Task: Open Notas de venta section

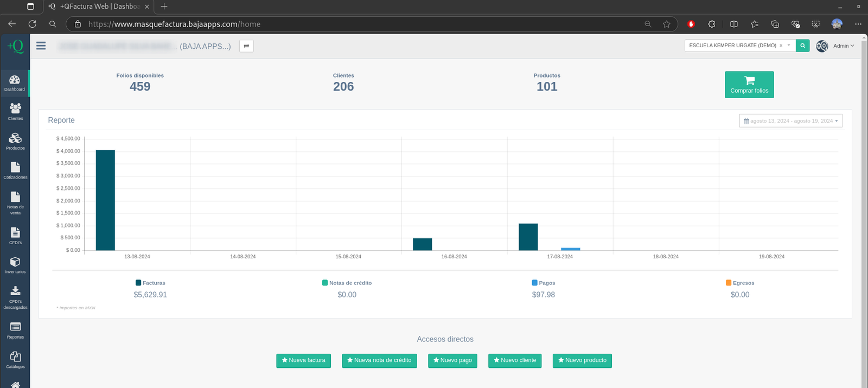Action: tap(15, 203)
